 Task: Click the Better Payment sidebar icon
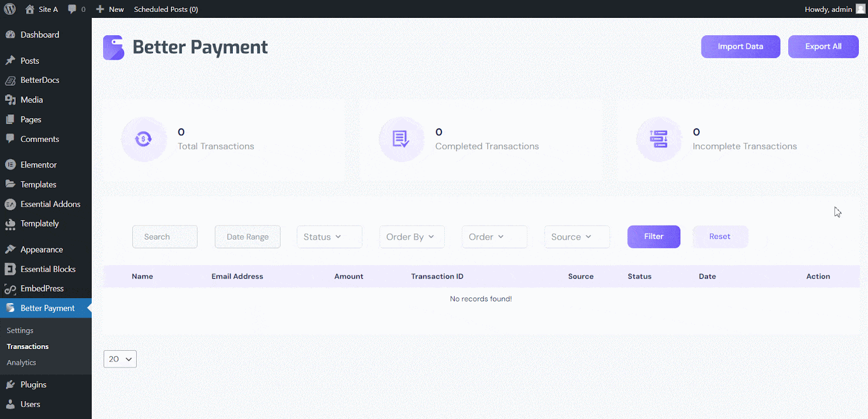(x=10, y=308)
